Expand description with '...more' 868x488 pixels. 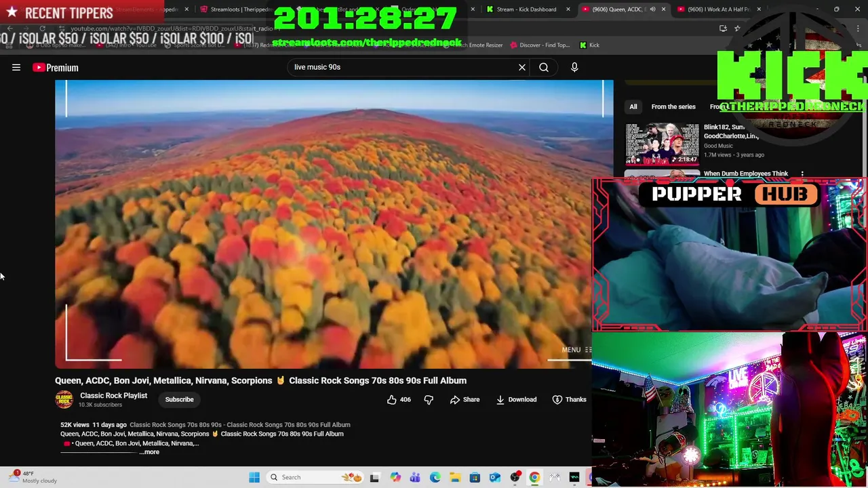point(151,452)
